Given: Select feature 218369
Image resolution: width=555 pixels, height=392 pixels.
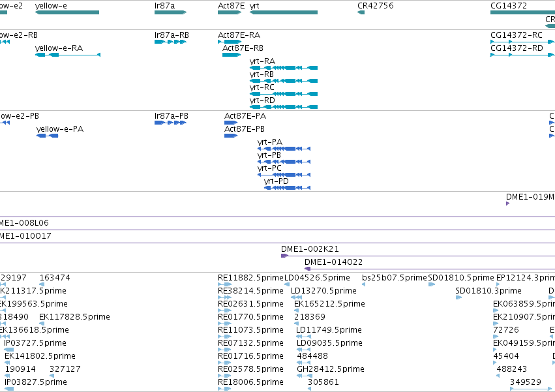Looking at the screenshot, I should coord(309,317).
